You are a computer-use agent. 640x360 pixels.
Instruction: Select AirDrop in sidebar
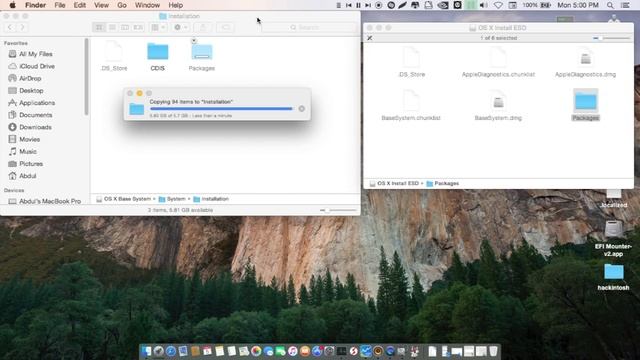[x=30, y=78]
